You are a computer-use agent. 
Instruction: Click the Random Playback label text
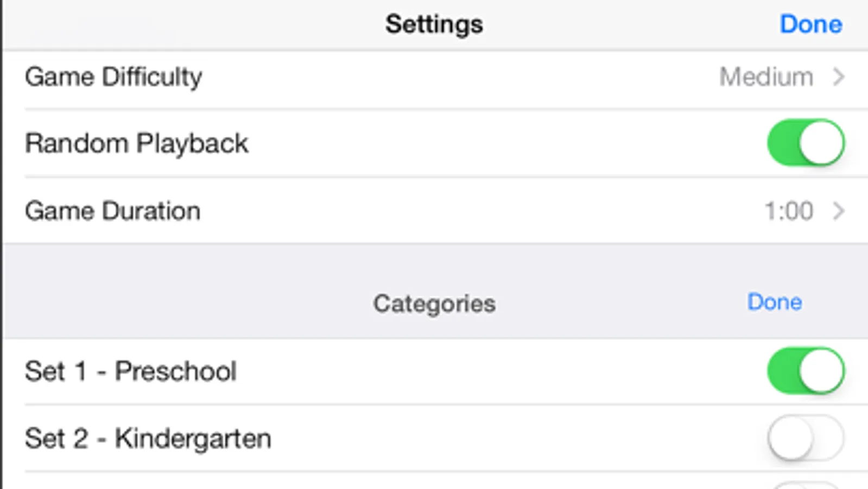point(136,143)
